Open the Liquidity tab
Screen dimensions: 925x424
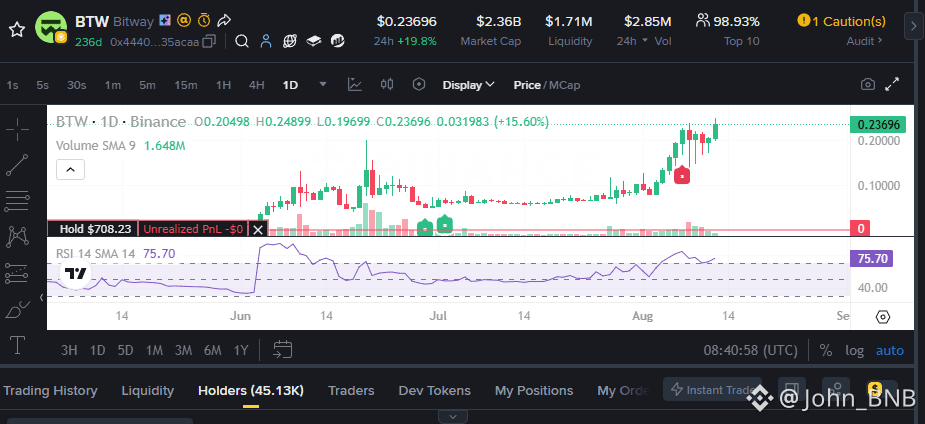pyautogui.click(x=147, y=390)
